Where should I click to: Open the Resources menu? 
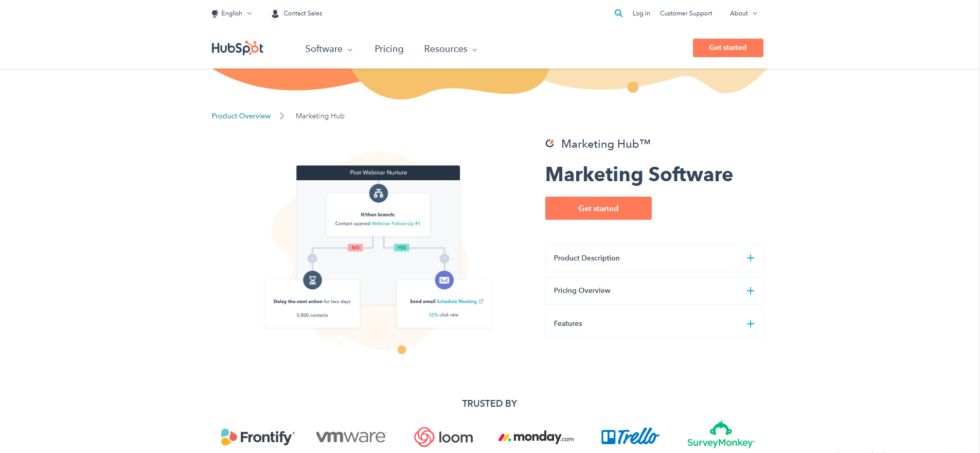click(x=451, y=49)
